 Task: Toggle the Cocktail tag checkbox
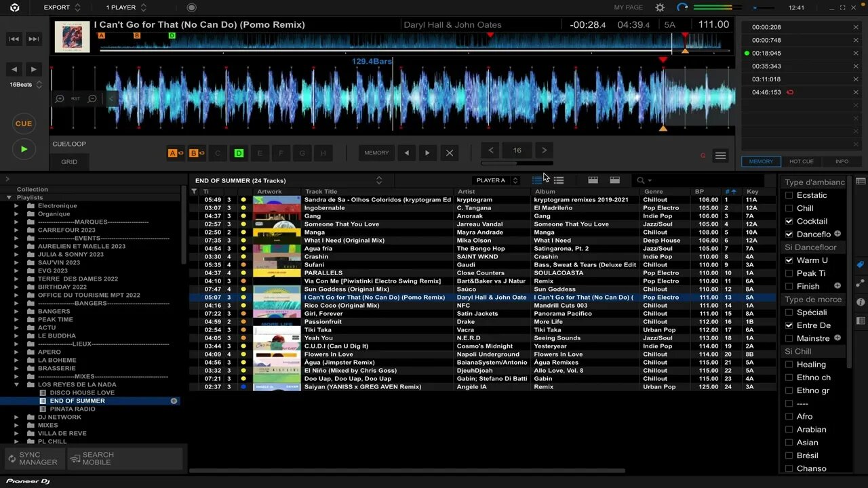pos(789,221)
